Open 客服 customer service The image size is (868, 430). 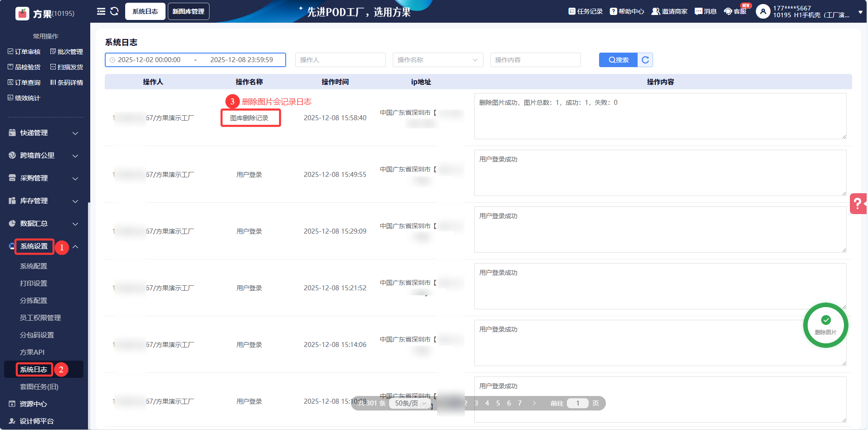(735, 11)
